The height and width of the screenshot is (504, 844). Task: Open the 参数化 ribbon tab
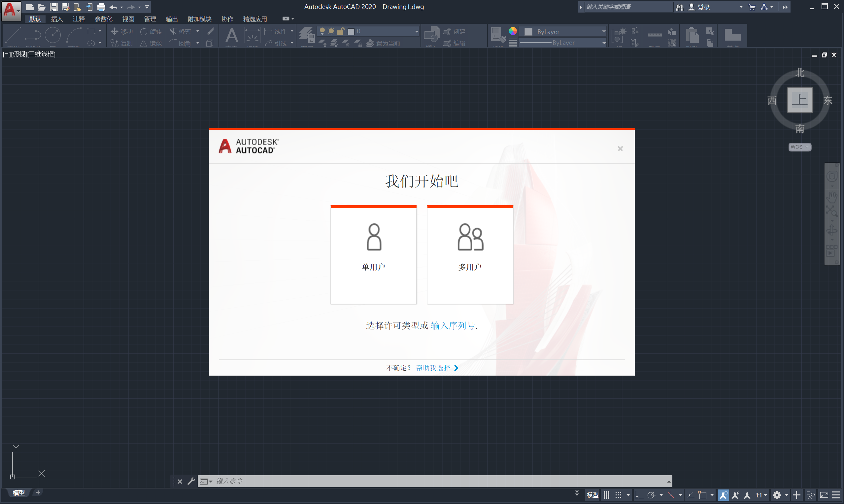(x=104, y=19)
